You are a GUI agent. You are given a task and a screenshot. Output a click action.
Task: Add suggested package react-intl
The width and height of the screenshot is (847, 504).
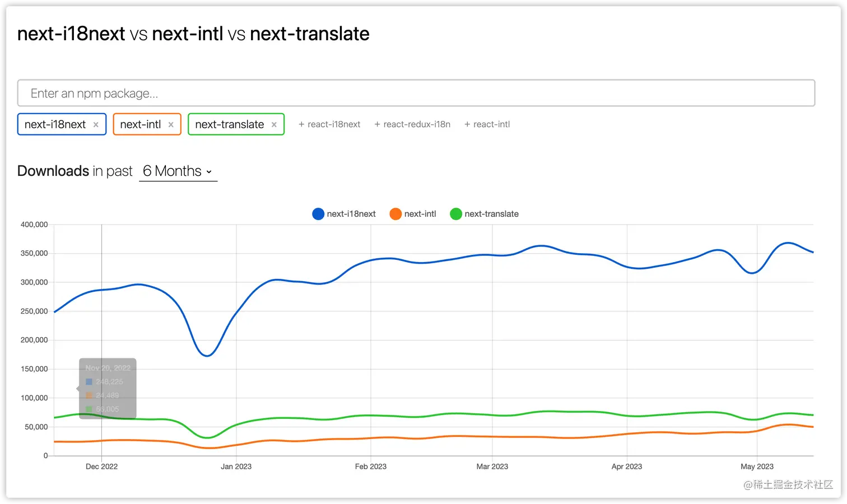(x=487, y=124)
